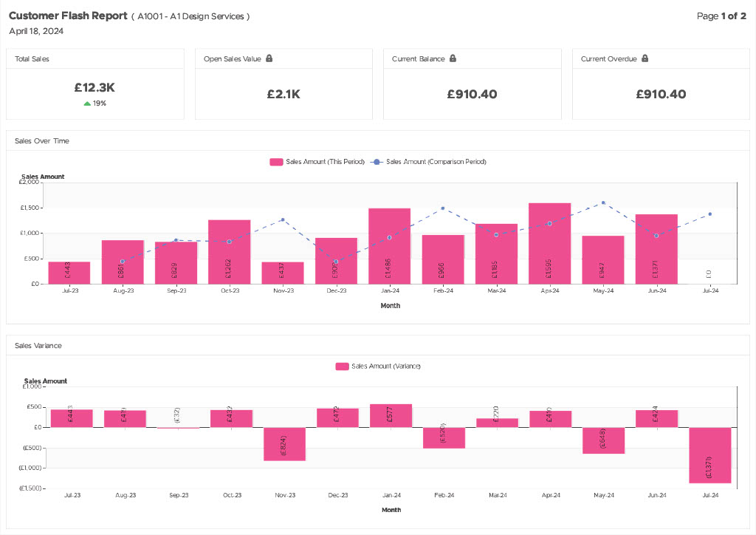The image size is (756, 535).
Task: Toggle the Sales Amount (Comparison Period) legend label
Action: pos(436,162)
